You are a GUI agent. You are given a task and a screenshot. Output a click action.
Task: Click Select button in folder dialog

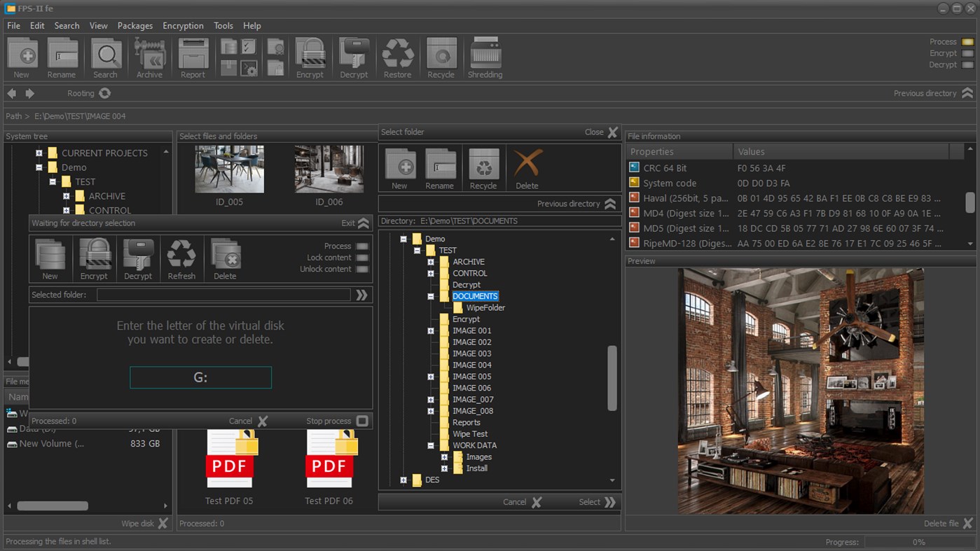(598, 502)
